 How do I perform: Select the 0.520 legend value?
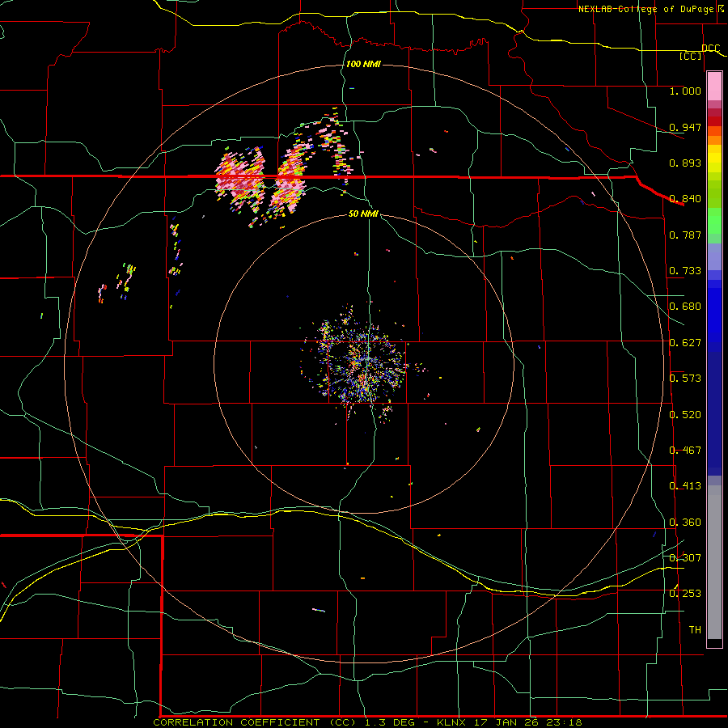tap(685, 415)
